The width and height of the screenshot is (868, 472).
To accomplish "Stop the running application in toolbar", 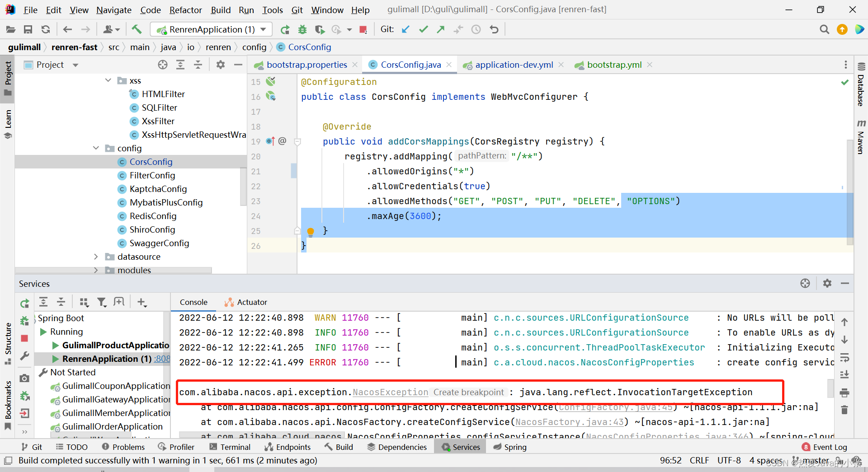I will pos(363,30).
